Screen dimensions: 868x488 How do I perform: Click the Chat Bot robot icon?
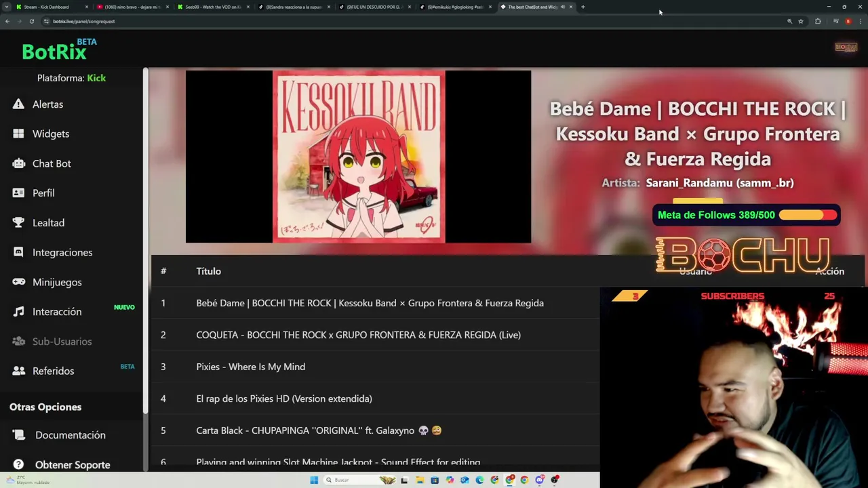tap(18, 163)
